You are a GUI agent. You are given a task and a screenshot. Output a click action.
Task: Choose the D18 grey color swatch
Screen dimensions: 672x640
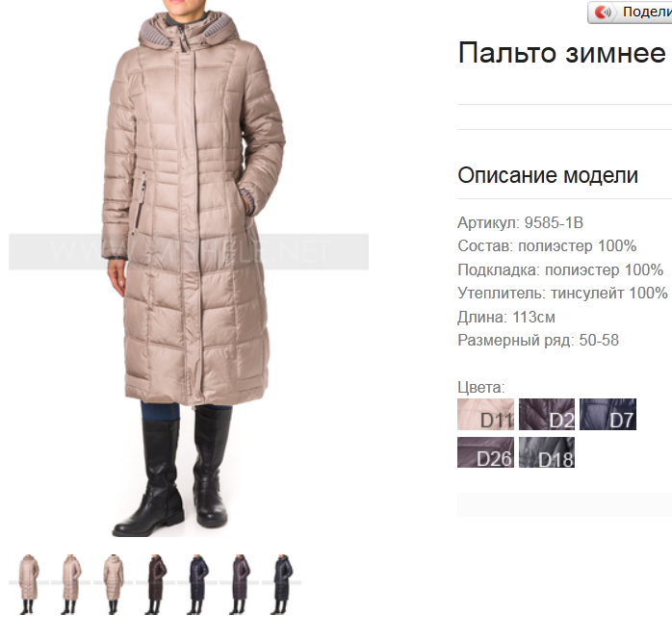click(x=547, y=452)
